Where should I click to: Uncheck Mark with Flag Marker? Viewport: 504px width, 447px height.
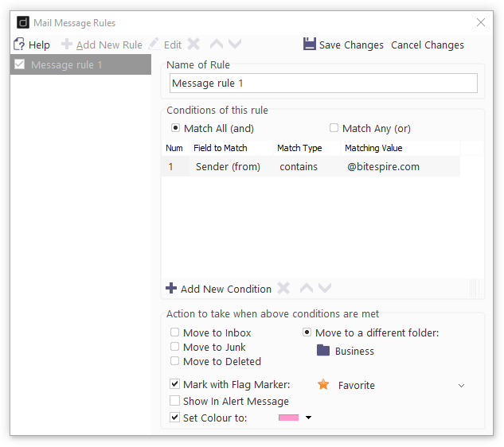click(174, 383)
